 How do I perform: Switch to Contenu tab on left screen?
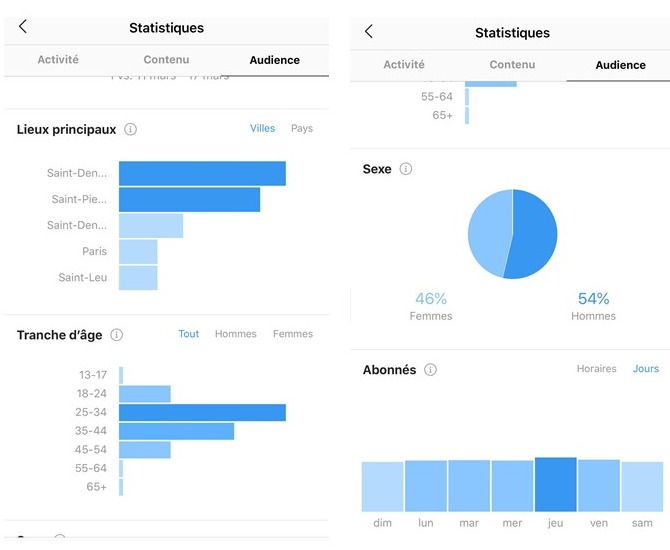(x=166, y=59)
